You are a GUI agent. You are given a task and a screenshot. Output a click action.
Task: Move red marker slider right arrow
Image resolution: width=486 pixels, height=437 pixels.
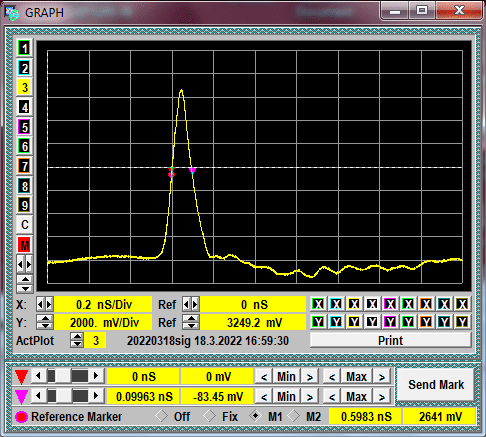96,376
